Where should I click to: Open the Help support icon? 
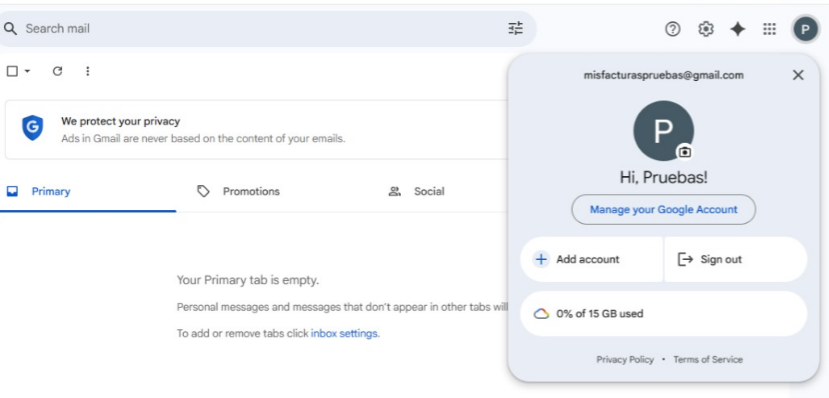[672, 29]
